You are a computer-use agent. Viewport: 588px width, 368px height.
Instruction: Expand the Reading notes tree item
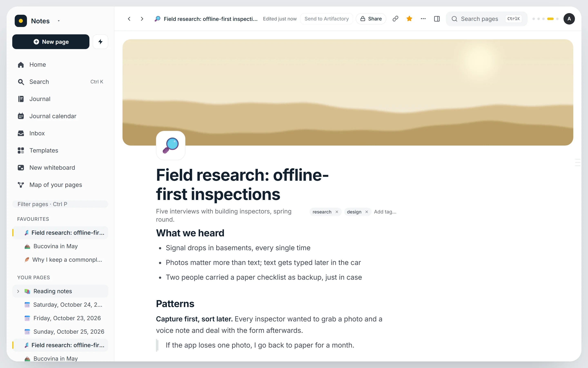click(18, 291)
